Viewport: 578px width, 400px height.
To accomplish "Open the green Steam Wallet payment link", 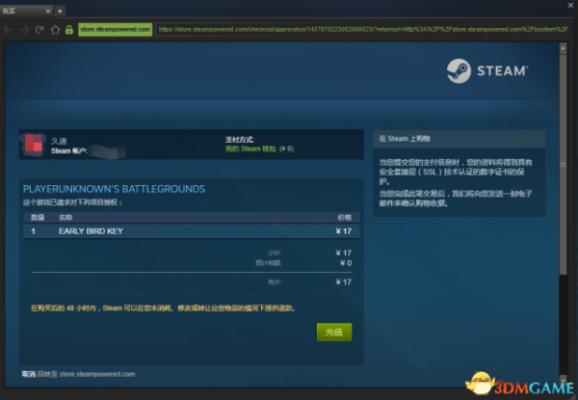I will click(x=251, y=149).
